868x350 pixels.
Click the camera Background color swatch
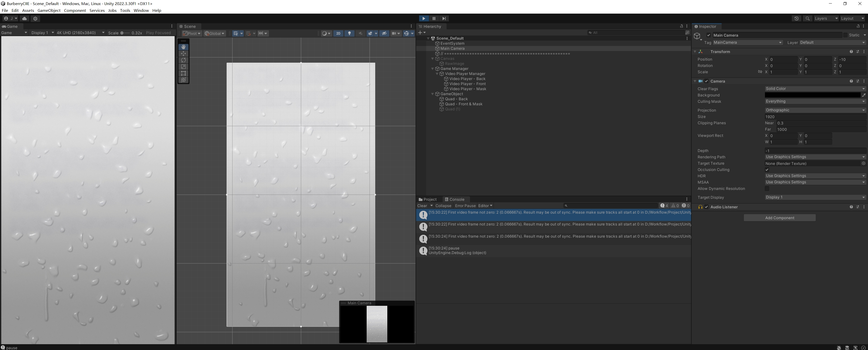[x=812, y=95]
